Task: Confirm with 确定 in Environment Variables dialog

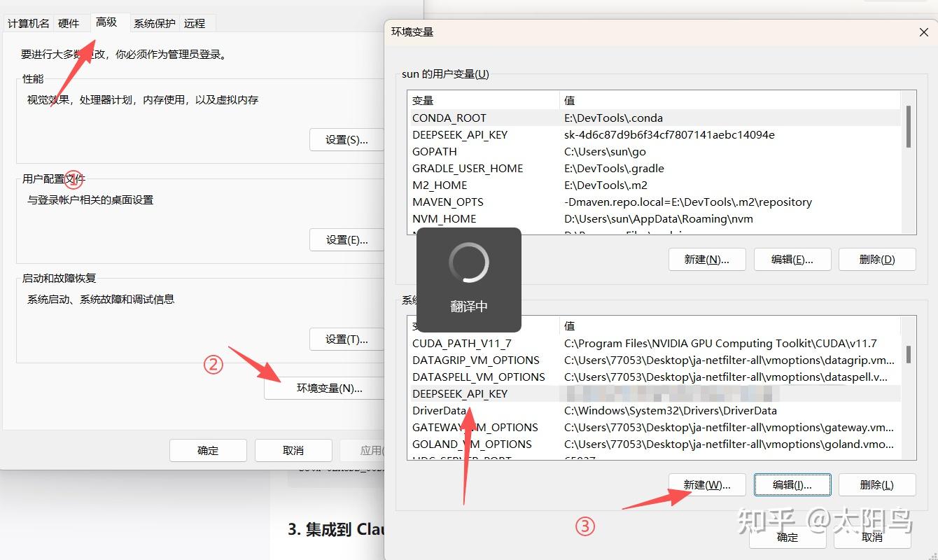Action: tap(787, 537)
